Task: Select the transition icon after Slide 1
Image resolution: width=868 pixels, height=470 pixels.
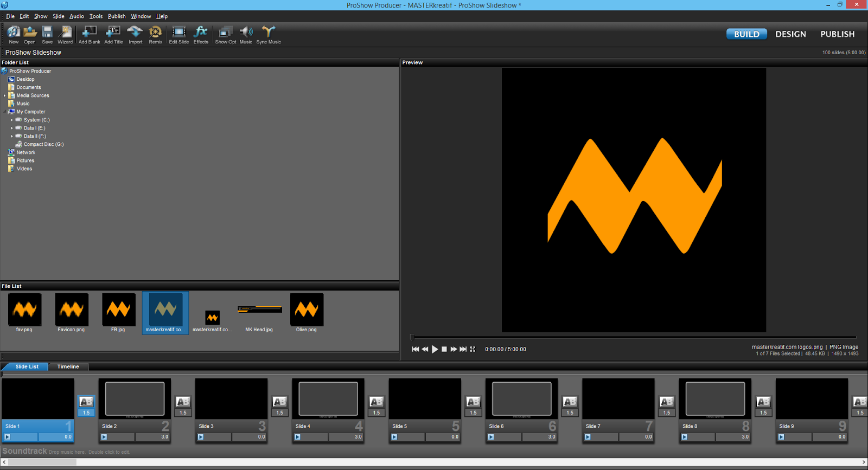Action: 86,402
